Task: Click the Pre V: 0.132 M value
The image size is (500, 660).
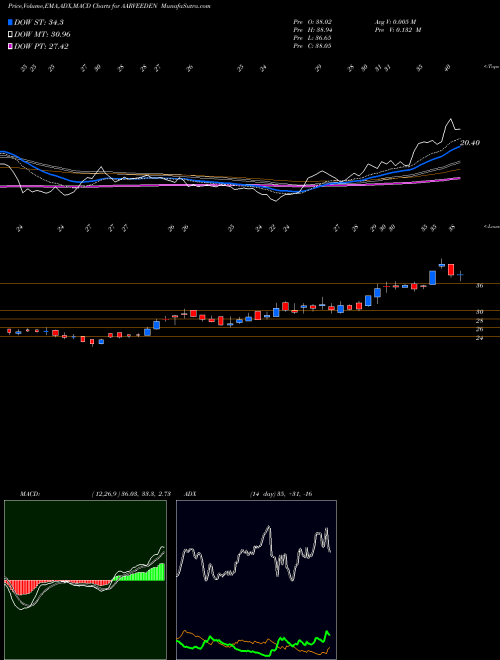Action: point(398,30)
